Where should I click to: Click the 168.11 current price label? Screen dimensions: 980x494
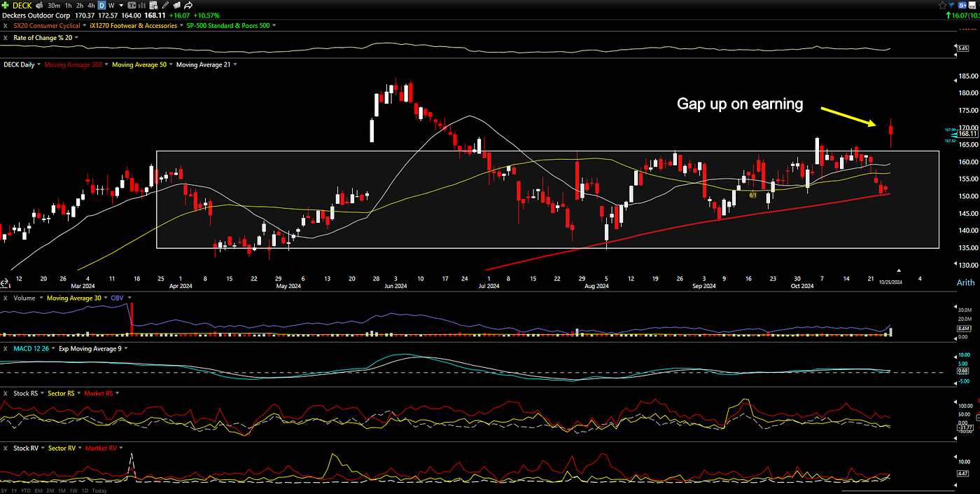coord(967,133)
